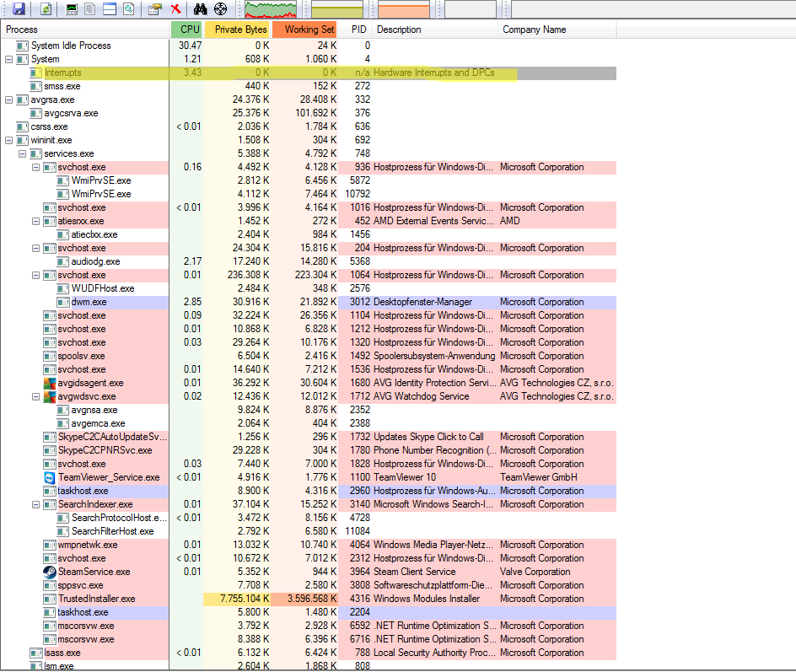Click the Find Window's Process crosshair icon
Screen dimensions: 796x672
click(220, 8)
